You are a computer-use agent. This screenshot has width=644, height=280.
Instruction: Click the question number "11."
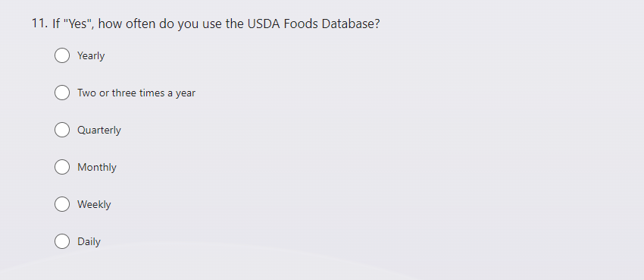pyautogui.click(x=40, y=24)
